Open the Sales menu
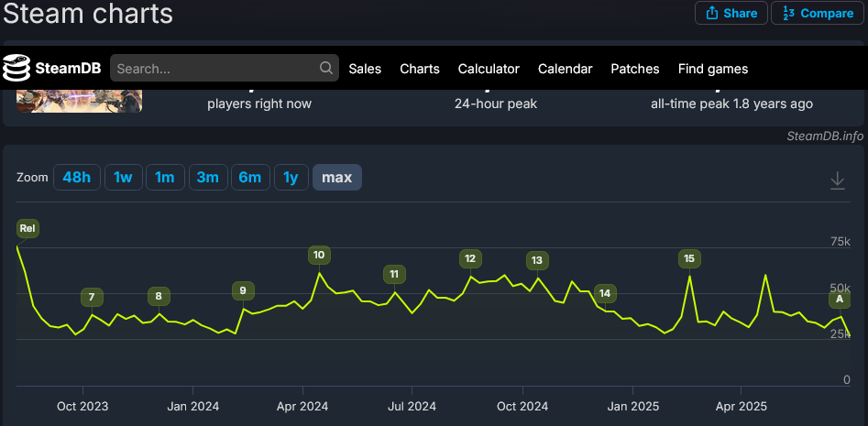 pos(365,69)
